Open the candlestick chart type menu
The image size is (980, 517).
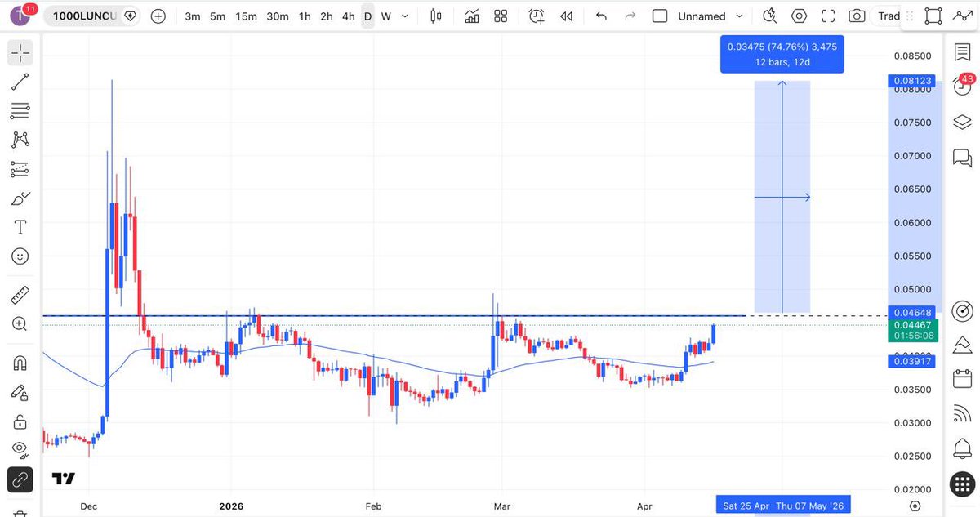[x=435, y=16]
